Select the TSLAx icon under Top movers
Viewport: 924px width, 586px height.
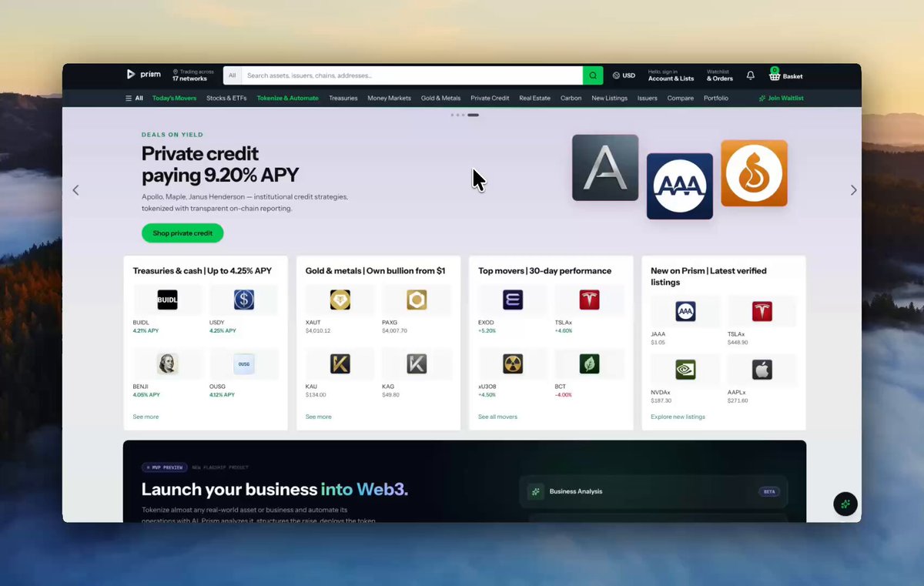pos(589,300)
